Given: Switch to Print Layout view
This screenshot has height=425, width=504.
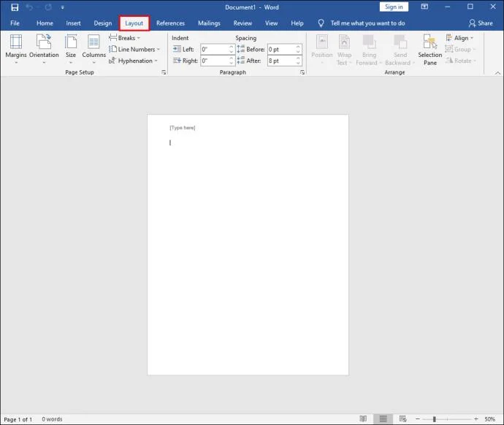Looking at the screenshot, I should coord(383,419).
